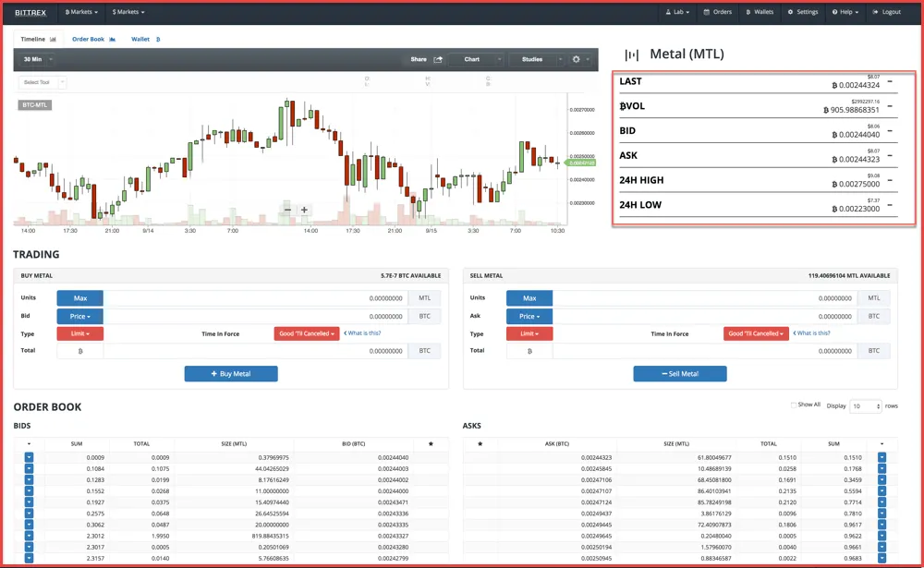This screenshot has height=568, width=924.
Task: Click the Buy Total input field
Action: click(256, 351)
